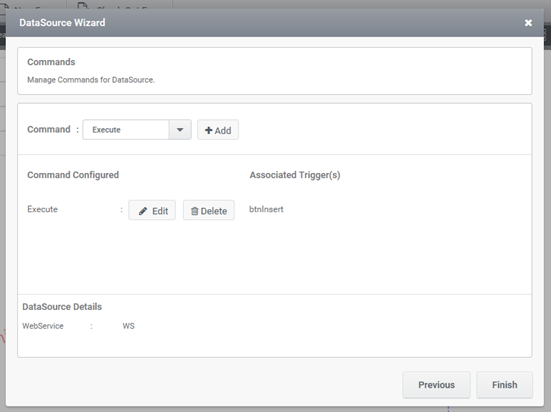The height and width of the screenshot is (412, 551).
Task: Click the Delete button label
Action: [x=214, y=211]
